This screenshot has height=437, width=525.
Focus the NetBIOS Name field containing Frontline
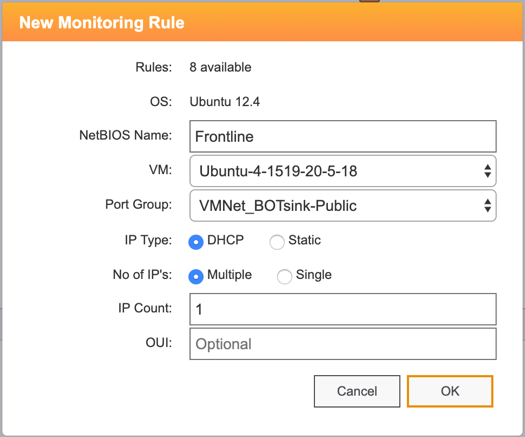[x=343, y=136]
